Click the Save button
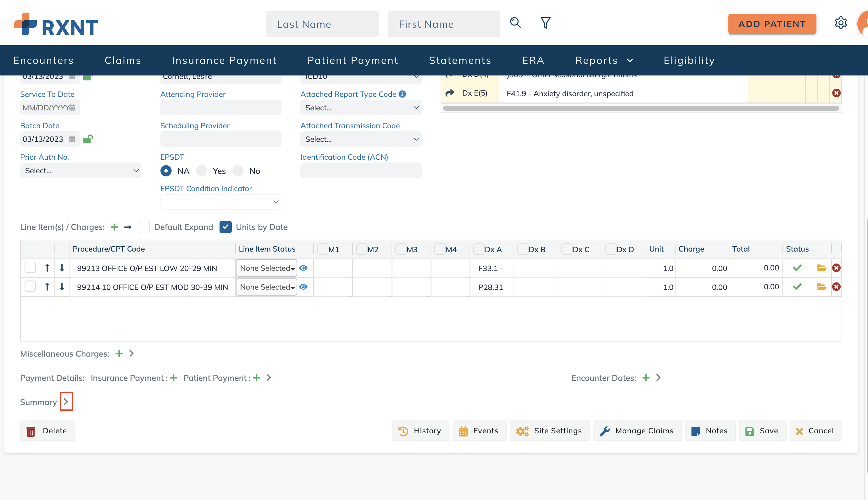868x500 pixels. (x=762, y=431)
